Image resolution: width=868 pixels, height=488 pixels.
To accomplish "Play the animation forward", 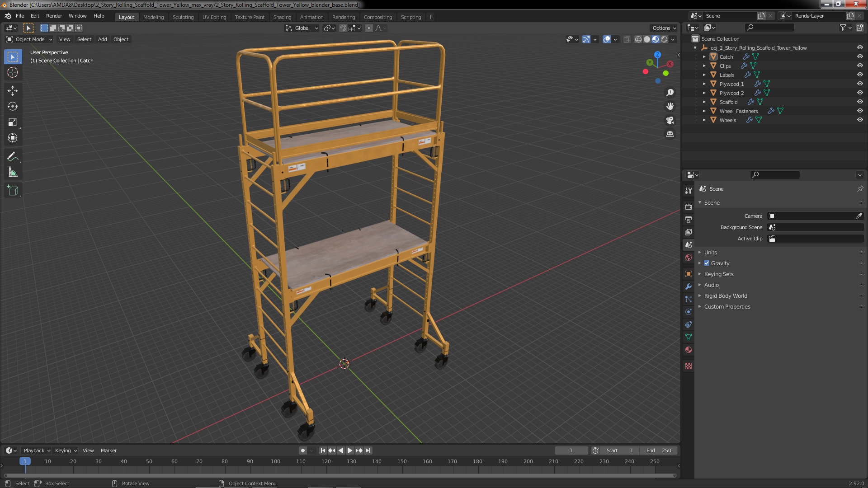I will click(349, 450).
